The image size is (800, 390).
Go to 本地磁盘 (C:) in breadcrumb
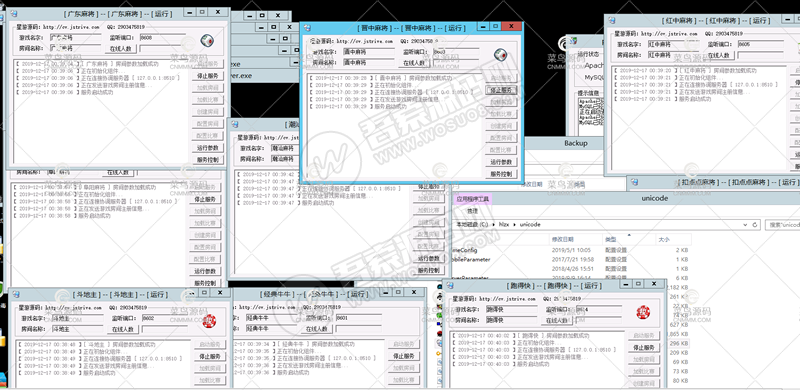[472, 225]
